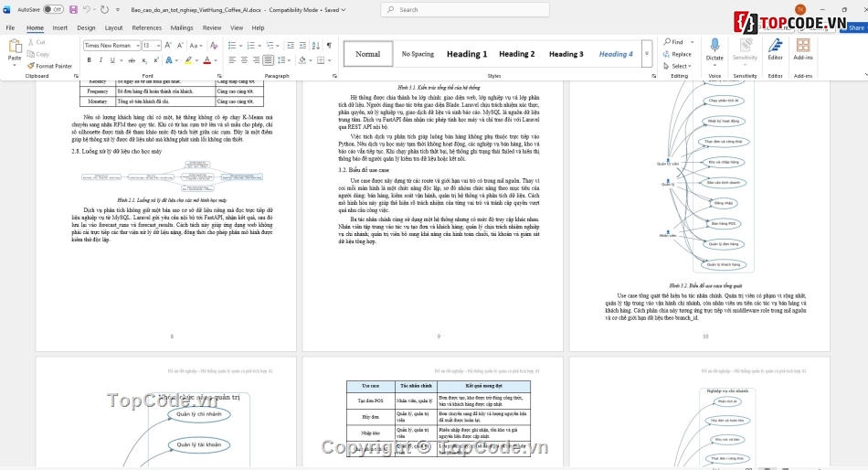Viewport: 868px width, 470px height.
Task: Open the References tab
Action: click(147, 27)
